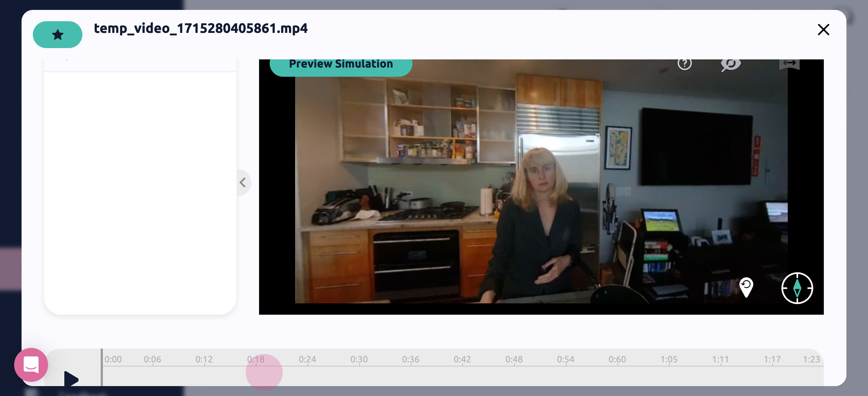The image size is (868, 396).
Task: Click the horizontal double-arrow panorama icon
Action: pos(789,64)
